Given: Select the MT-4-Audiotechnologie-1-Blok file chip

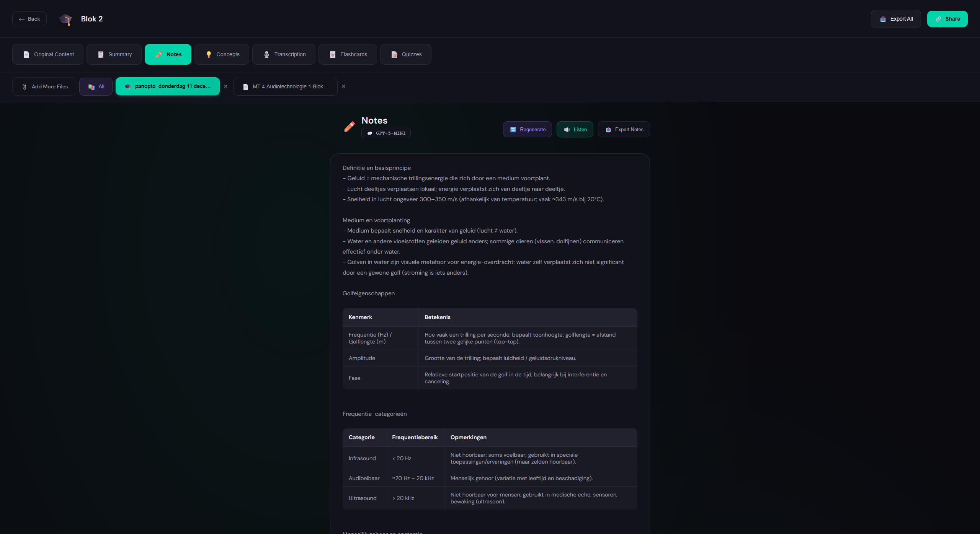Looking at the screenshot, I should 285,86.
